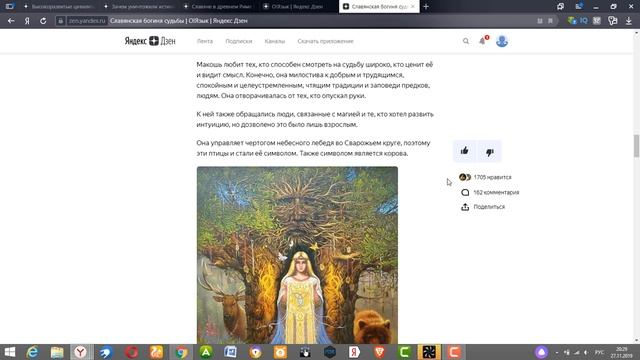Open Yandex home via the Я button

click(27, 21)
